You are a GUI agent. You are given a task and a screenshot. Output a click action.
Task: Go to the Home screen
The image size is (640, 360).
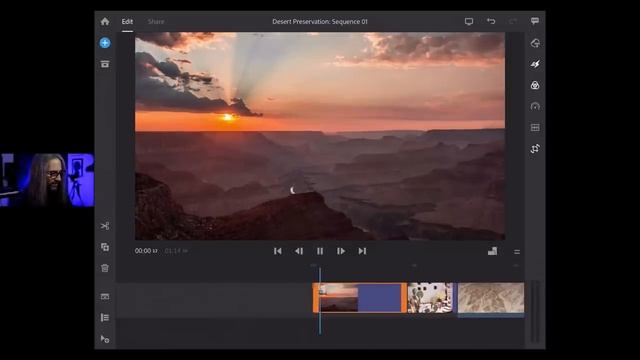click(x=105, y=21)
